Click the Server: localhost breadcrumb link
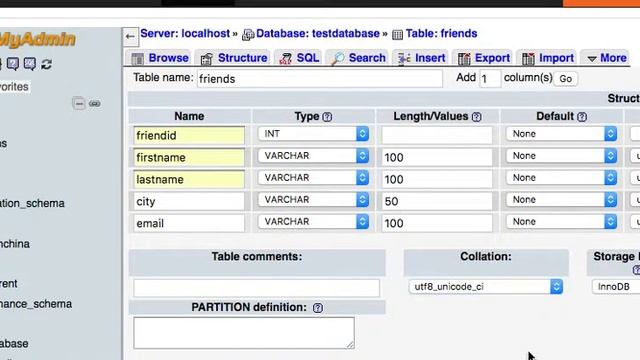 tap(185, 33)
